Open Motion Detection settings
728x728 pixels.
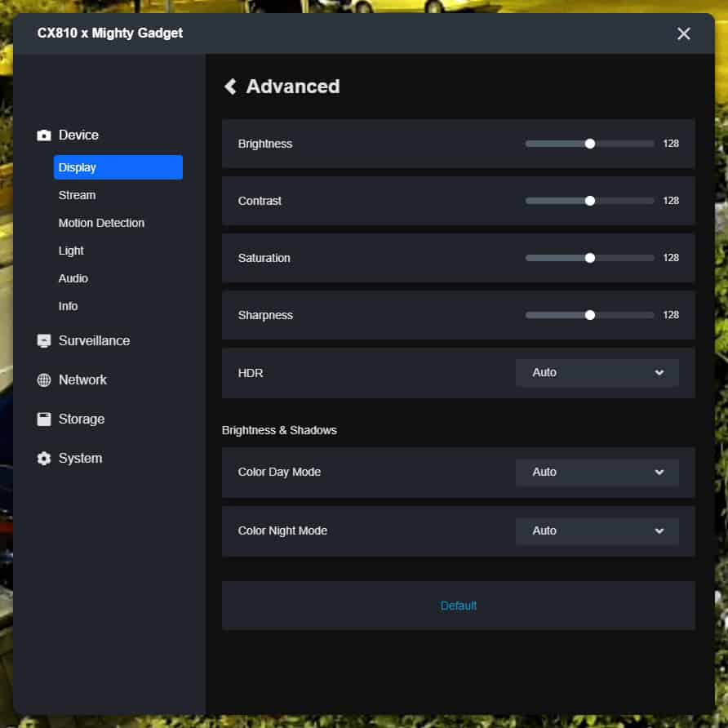click(x=101, y=223)
